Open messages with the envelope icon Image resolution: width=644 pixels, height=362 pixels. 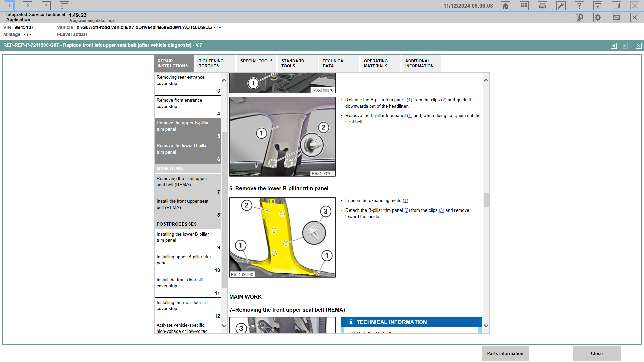(x=616, y=17)
